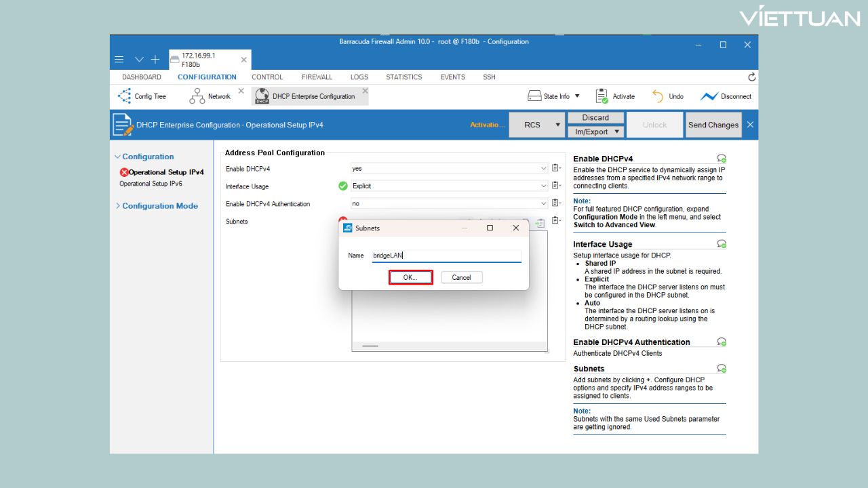This screenshot has height=488, width=868.
Task: Click the clipboard icon beside Interface Usage field
Action: [555, 186]
